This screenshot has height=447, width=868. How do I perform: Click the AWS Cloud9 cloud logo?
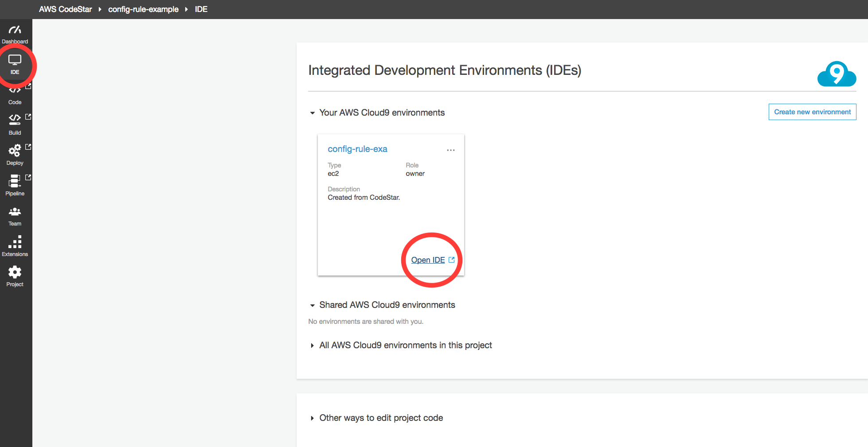point(837,74)
